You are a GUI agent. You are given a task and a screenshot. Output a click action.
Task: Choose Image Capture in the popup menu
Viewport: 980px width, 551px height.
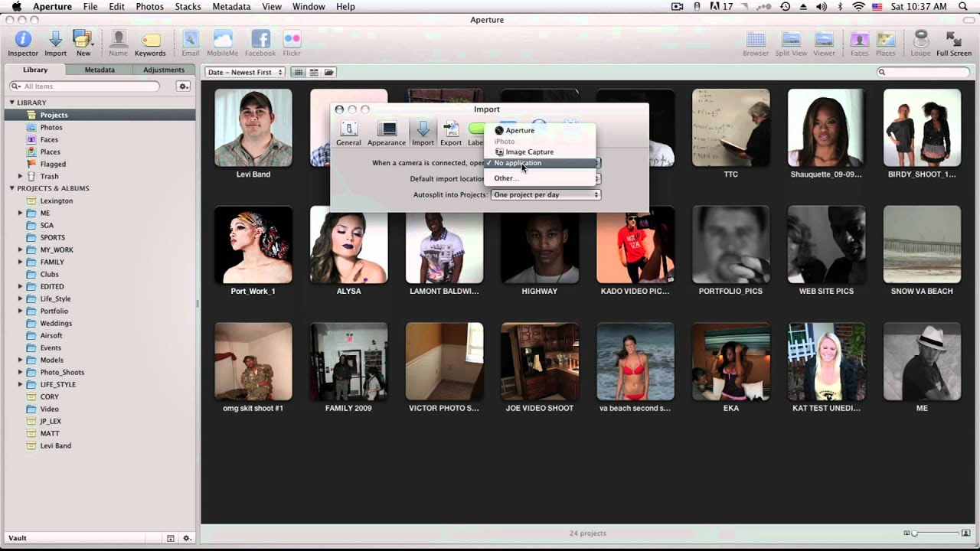point(540,152)
